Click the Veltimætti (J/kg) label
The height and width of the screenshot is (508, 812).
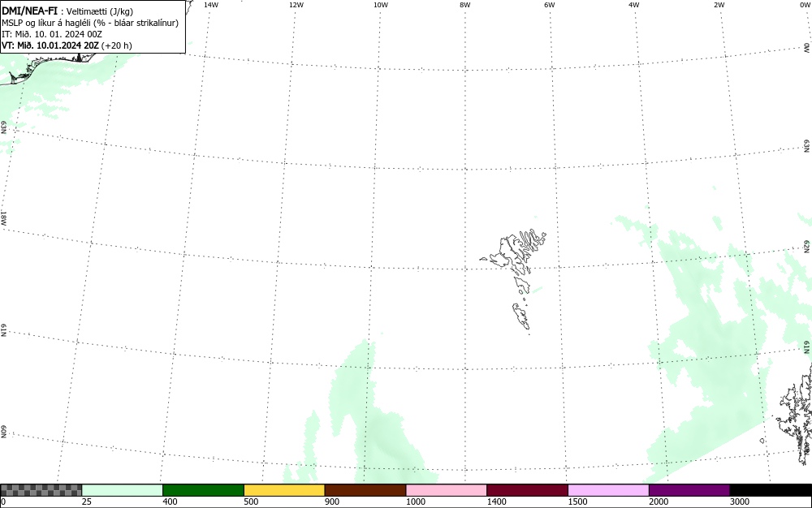[99, 11]
